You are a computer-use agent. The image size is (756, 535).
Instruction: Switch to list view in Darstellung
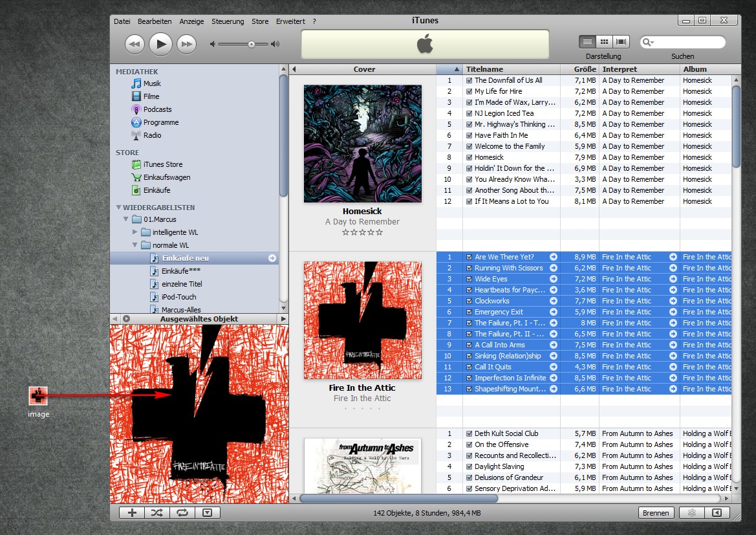click(587, 42)
